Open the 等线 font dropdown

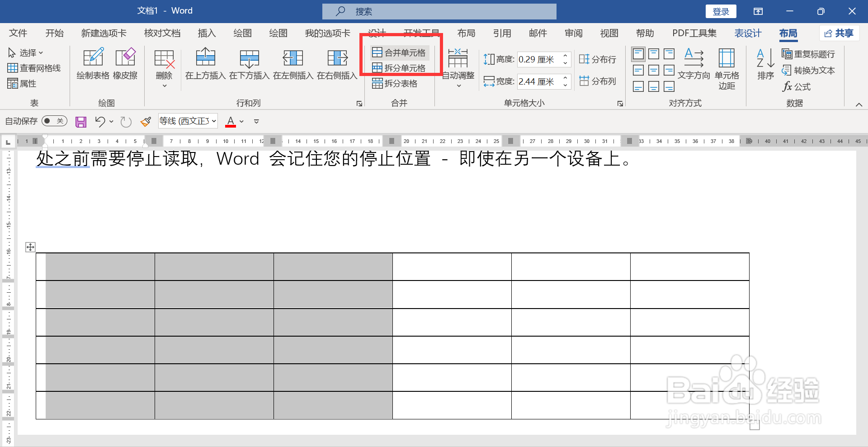(213, 121)
